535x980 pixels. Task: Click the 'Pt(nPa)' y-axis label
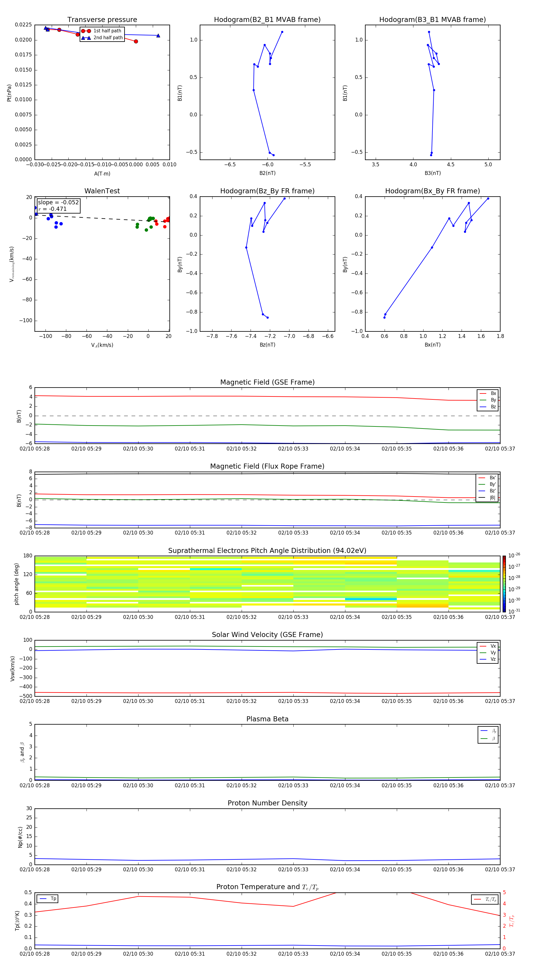[9, 93]
